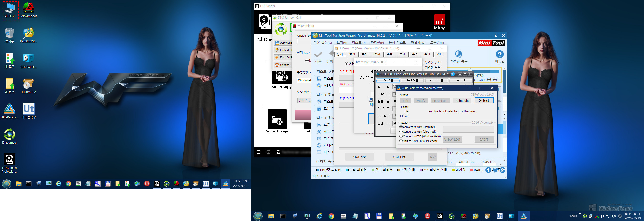Open the 메뉴얼 help icon in MiniTool

499,57
